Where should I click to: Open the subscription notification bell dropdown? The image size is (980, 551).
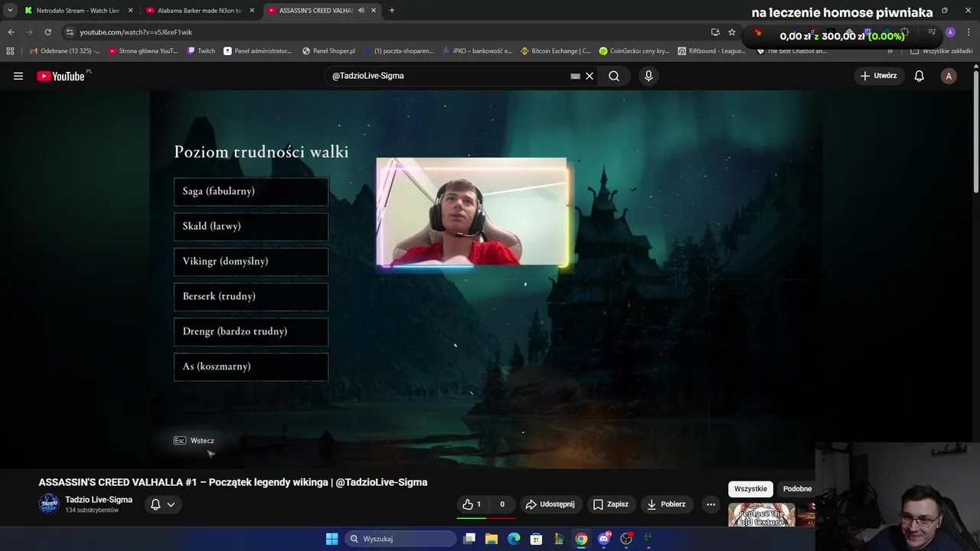[x=163, y=504]
